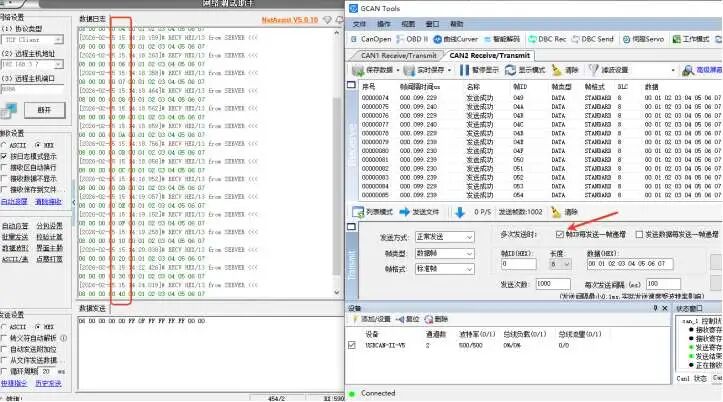Clear the receive list with the broom icon
This screenshot has height=402, width=723.
557,70
